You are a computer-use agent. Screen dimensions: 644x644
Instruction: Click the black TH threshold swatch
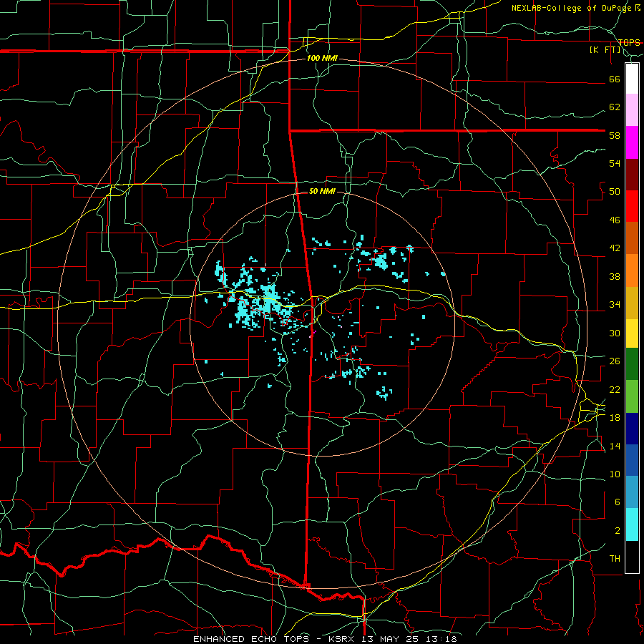(x=632, y=557)
